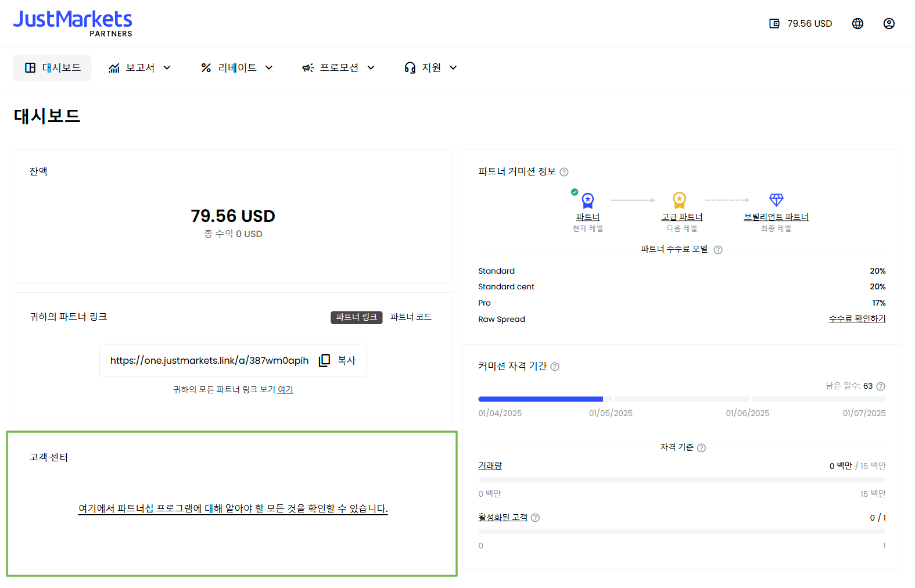
Task: Click the gold 고급 파트너 badge icon
Action: pos(679,200)
